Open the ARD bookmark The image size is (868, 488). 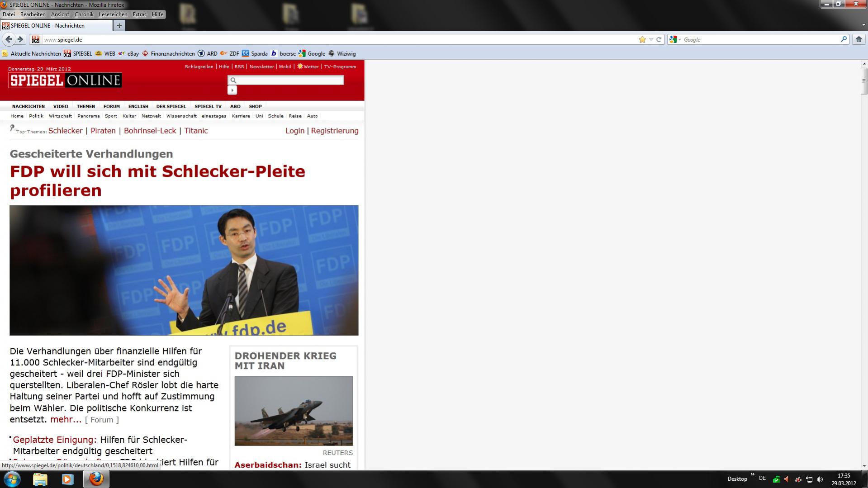click(207, 53)
